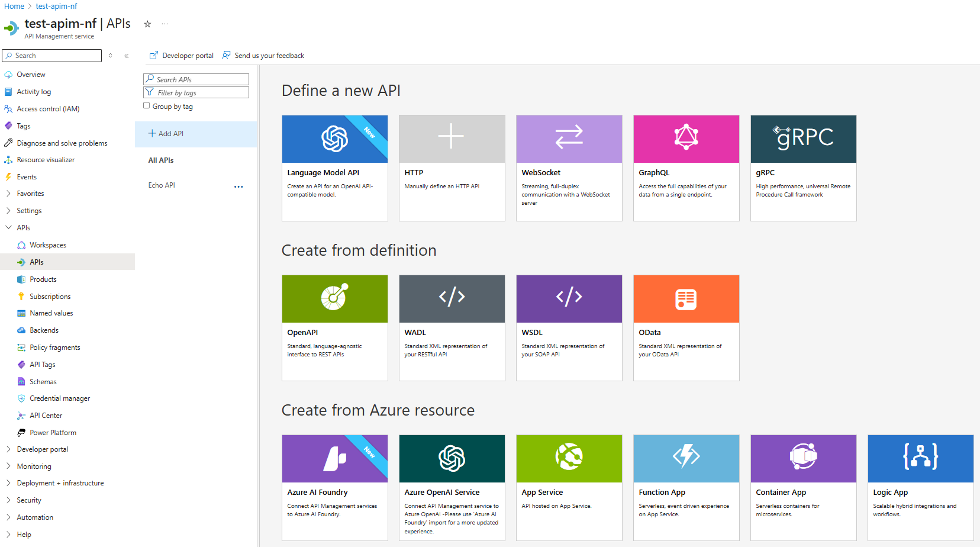
Task: Click the WSDL code tile icon
Action: tap(569, 297)
